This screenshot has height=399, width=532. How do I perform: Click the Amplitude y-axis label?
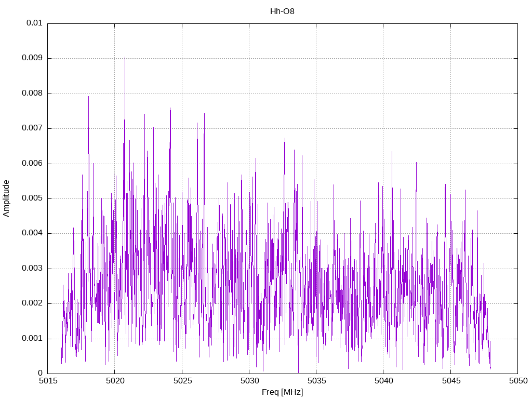pyautogui.click(x=6, y=198)
